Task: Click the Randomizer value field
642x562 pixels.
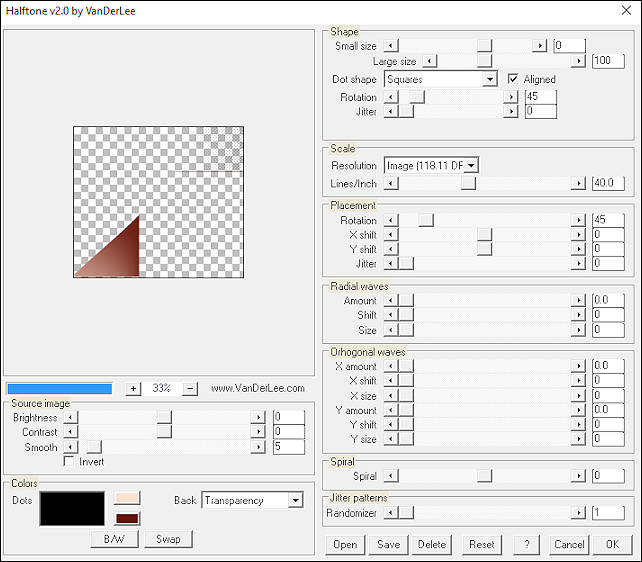Action: point(608,512)
